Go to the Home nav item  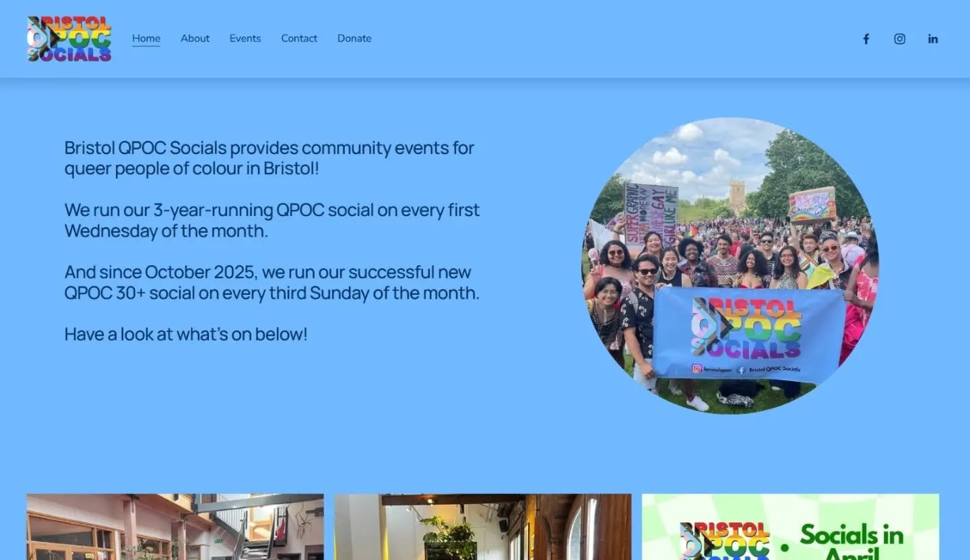click(146, 38)
